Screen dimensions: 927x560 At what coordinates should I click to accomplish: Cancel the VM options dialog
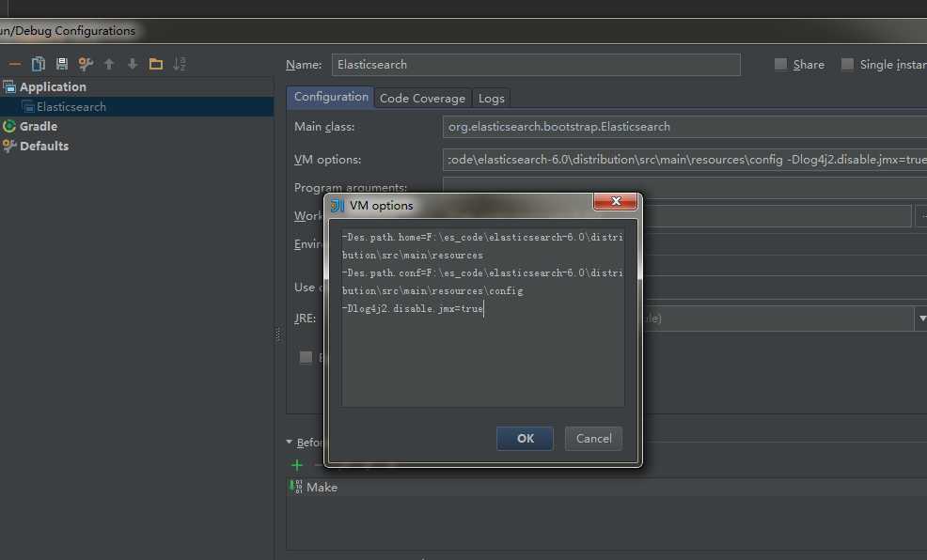pyautogui.click(x=593, y=438)
